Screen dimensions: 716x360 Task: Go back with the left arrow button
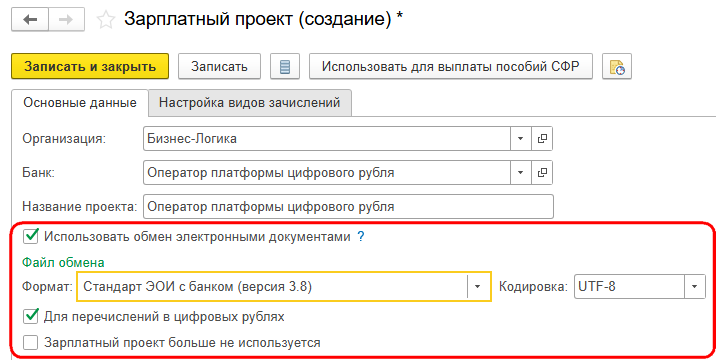pyautogui.click(x=30, y=20)
